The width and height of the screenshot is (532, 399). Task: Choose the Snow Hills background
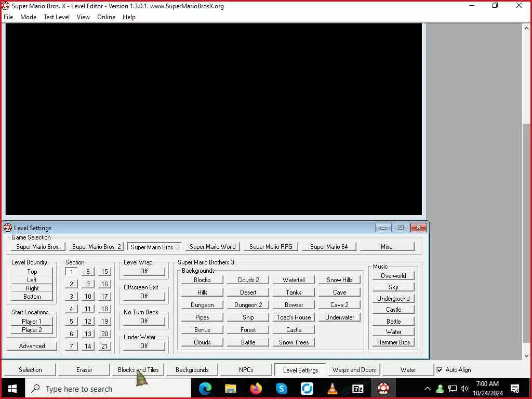coord(339,280)
